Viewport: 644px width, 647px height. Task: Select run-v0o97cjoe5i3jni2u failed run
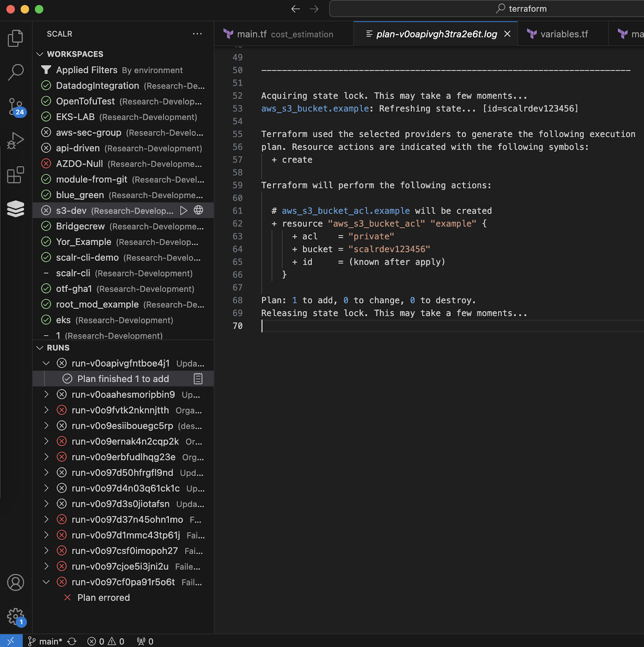(123, 566)
